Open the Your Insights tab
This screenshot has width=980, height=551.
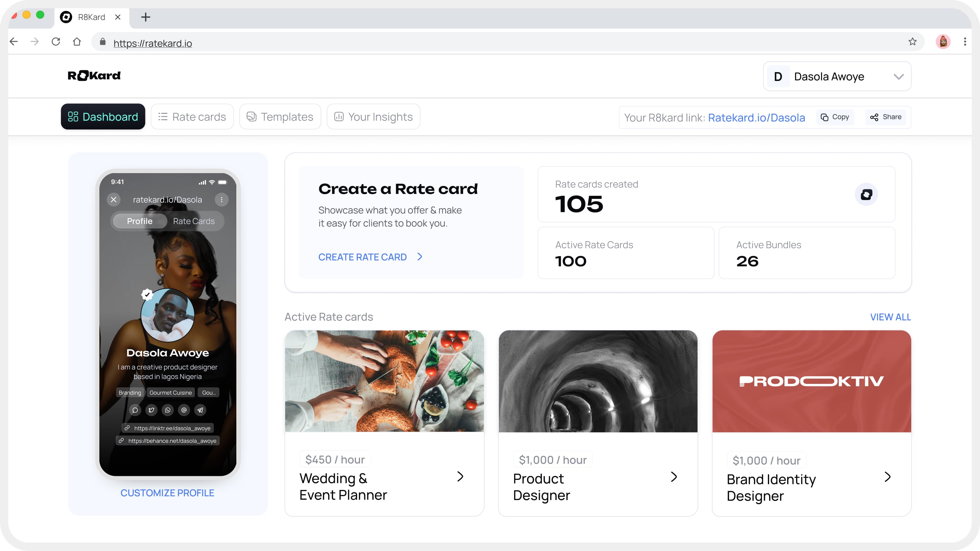(373, 116)
